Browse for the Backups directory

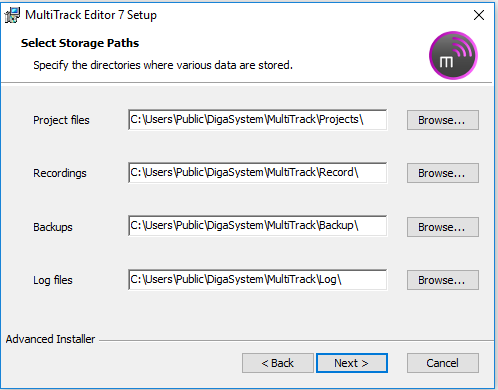point(443,227)
